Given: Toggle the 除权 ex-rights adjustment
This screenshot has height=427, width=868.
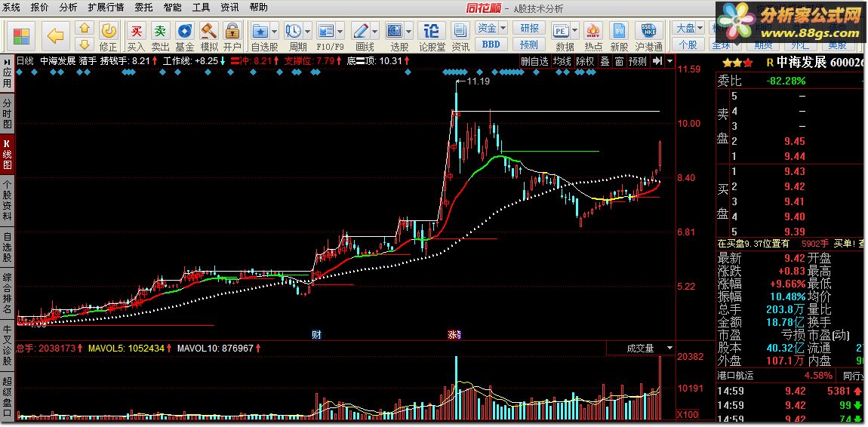Looking at the screenshot, I should 585,61.
